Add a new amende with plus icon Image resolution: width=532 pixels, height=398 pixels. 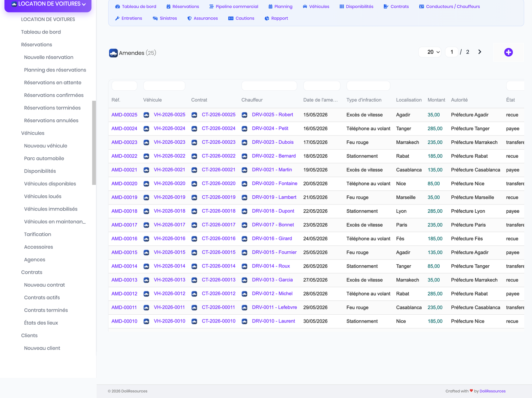click(x=508, y=52)
